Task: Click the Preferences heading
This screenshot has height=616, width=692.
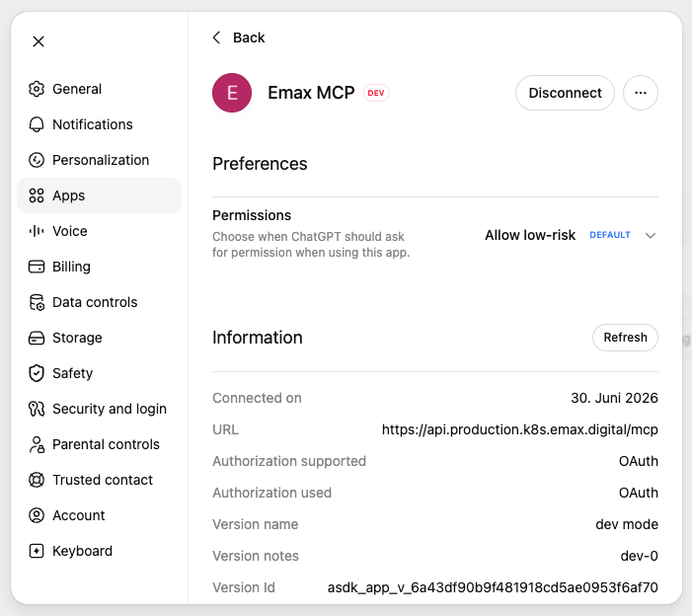Action: pyautogui.click(x=260, y=164)
